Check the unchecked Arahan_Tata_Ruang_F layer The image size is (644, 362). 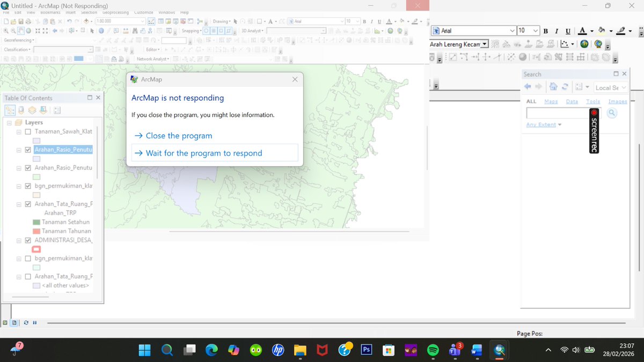click(x=28, y=277)
